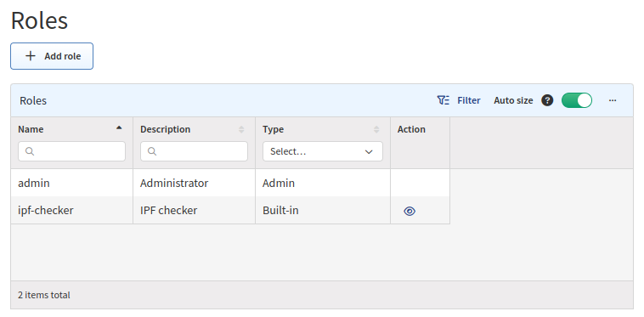Open the Auto size help question mark
The image size is (644, 317).
click(x=547, y=100)
